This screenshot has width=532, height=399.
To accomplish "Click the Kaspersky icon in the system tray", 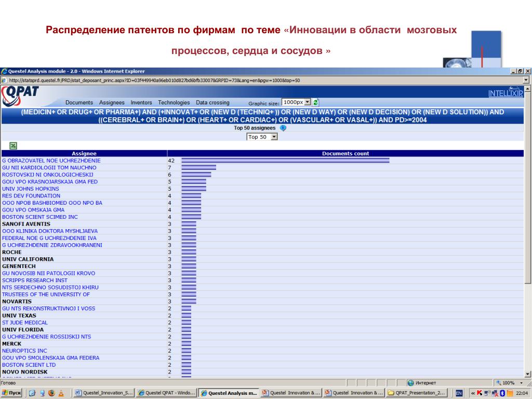I will click(480, 393).
